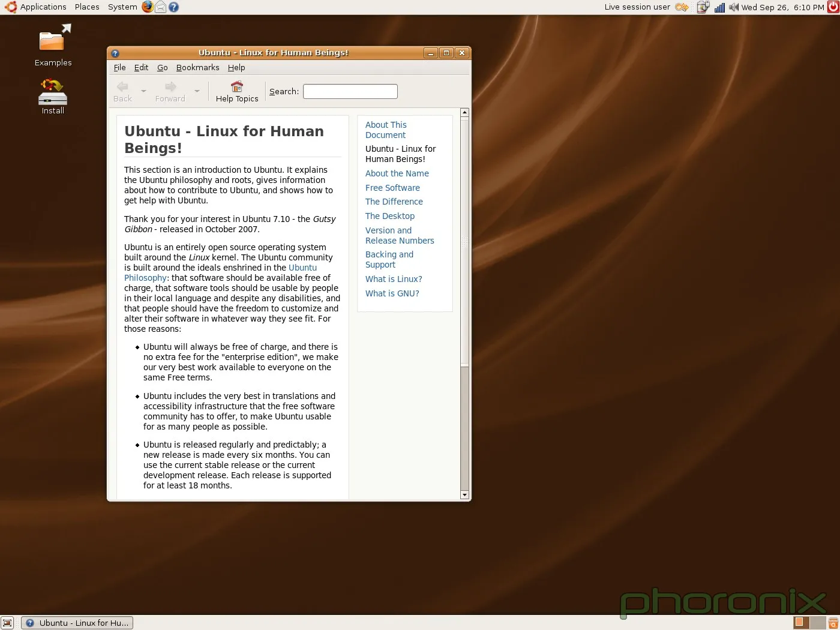Screen dimensions: 840x630
Task: Follow the Ubuntu Philosophy link in text
Action: point(302,268)
